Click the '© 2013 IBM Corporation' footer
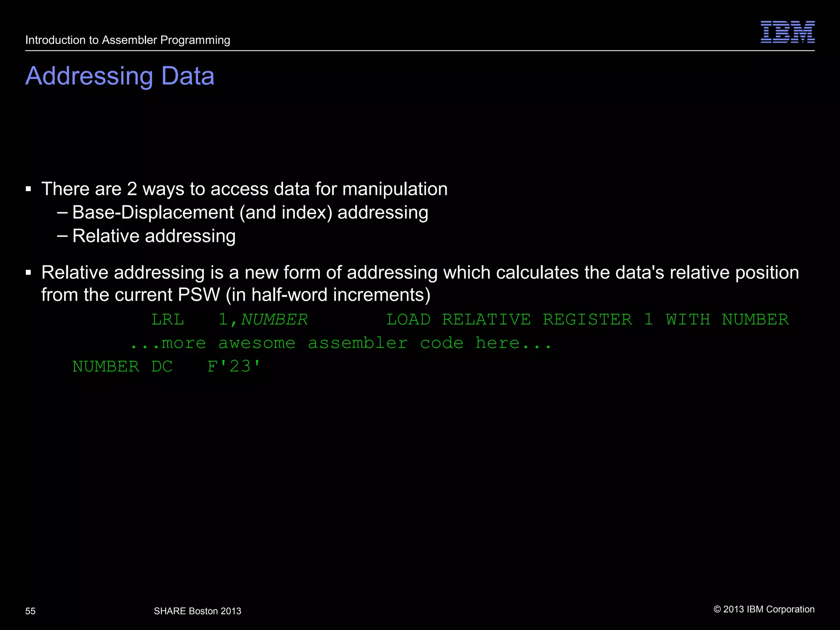The height and width of the screenshot is (630, 840). [764, 609]
